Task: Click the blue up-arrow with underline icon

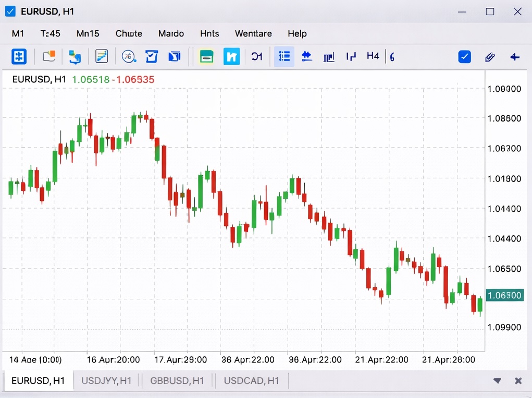Action: (307, 56)
